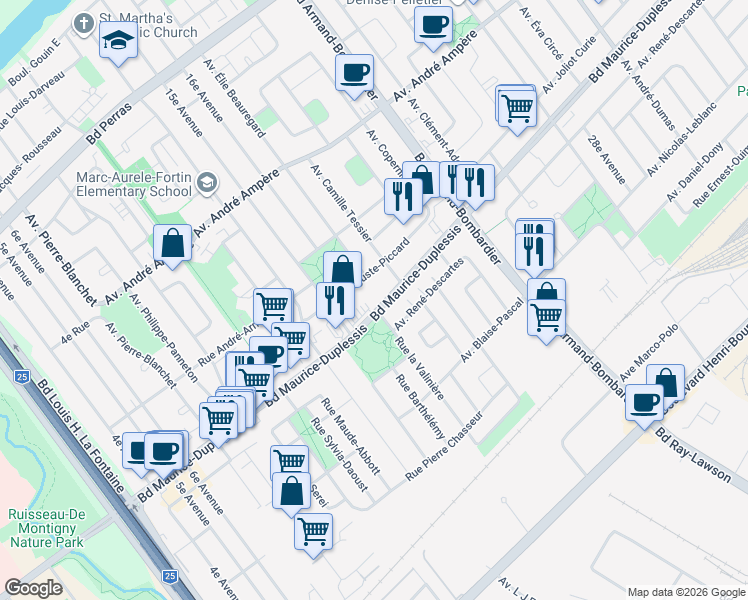Click the school marker near St. Martha's Church
Image resolution: width=748 pixels, height=600 pixels.
[119, 43]
